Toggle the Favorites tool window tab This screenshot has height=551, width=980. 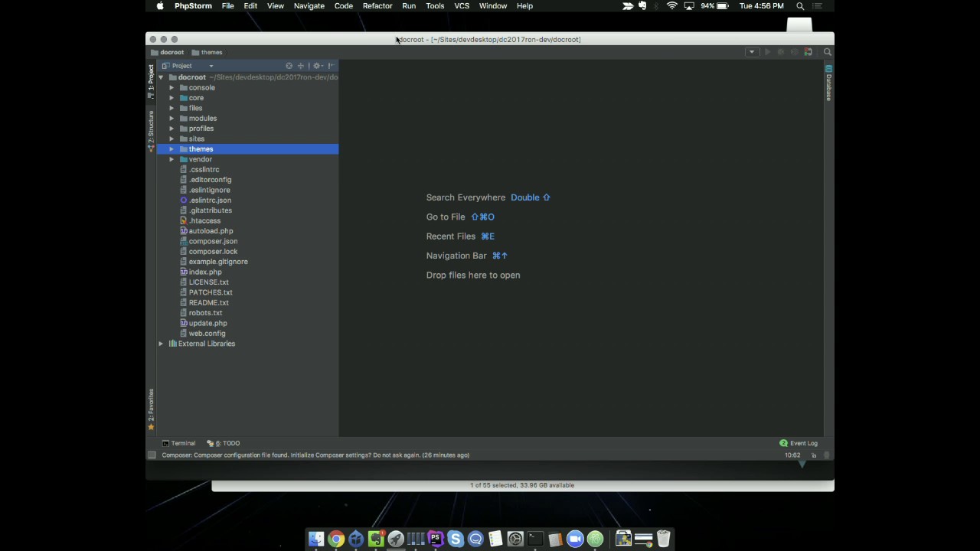click(151, 409)
